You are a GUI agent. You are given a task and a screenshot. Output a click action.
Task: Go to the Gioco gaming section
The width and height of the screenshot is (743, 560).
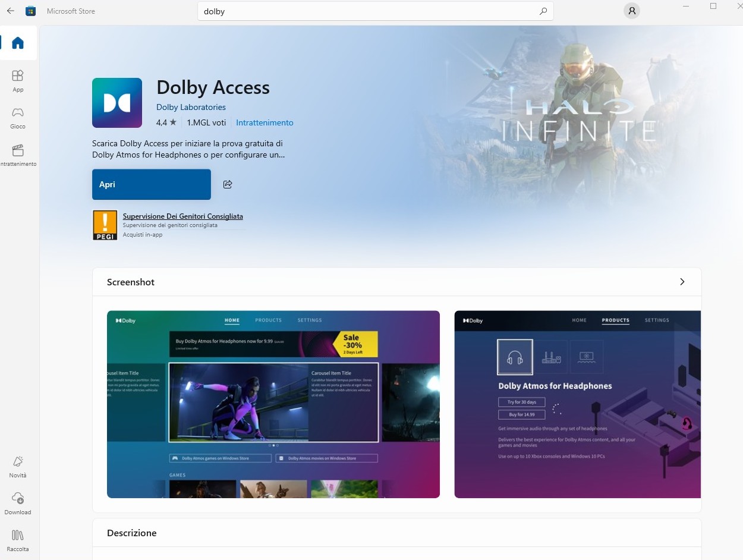point(18,117)
